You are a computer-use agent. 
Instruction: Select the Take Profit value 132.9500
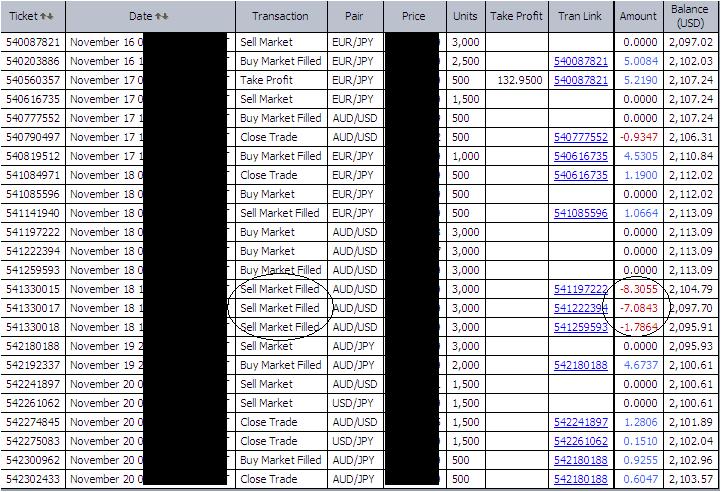(520, 80)
